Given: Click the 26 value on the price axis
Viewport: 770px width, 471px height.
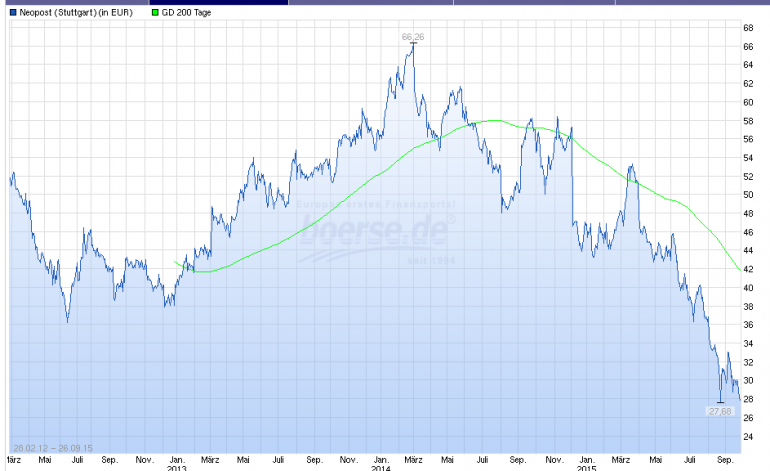Looking at the screenshot, I should 748,417.
